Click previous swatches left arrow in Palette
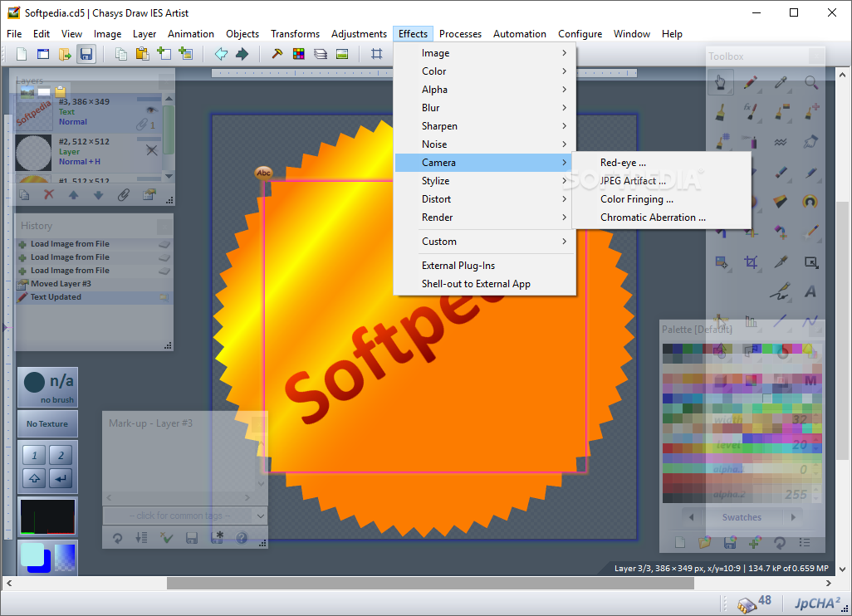The width and height of the screenshot is (852, 616). tap(691, 517)
